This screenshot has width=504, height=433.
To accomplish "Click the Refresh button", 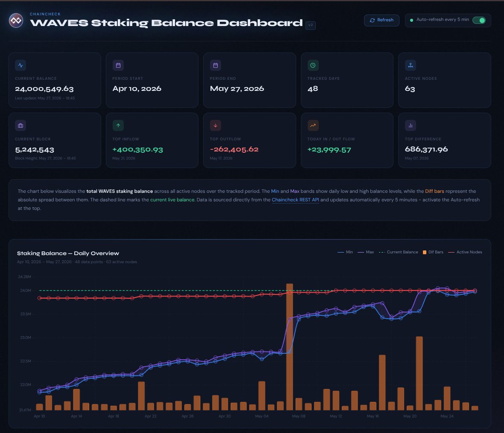I will tap(382, 20).
